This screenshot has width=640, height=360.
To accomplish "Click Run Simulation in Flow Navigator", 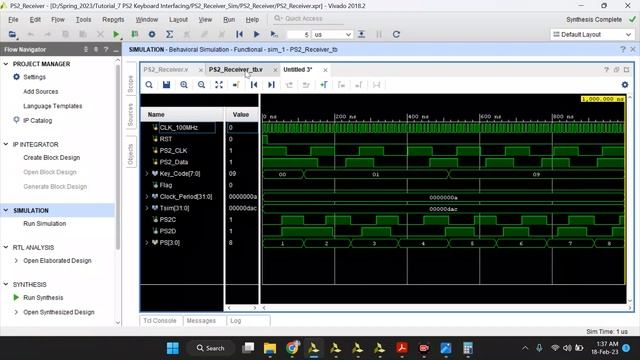I will pyautogui.click(x=44, y=224).
